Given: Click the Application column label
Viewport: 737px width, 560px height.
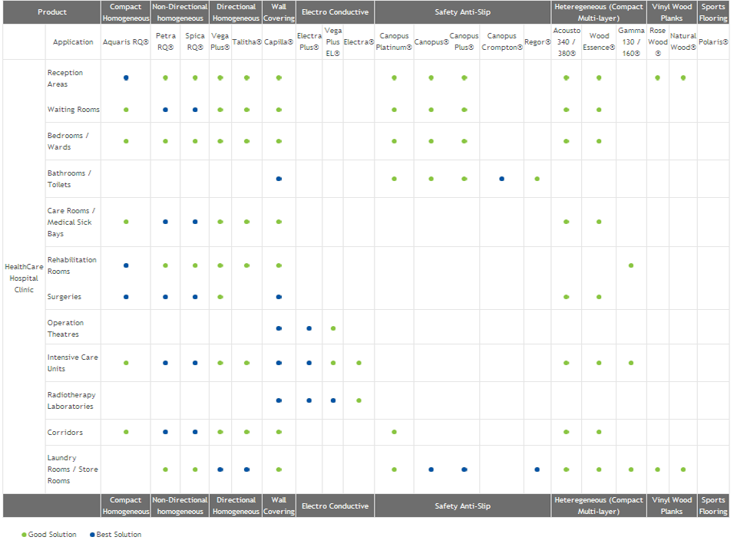Looking at the screenshot, I should point(73,42).
